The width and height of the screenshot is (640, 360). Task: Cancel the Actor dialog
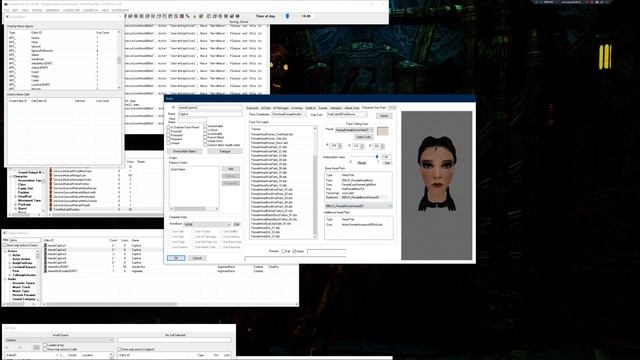point(197,258)
